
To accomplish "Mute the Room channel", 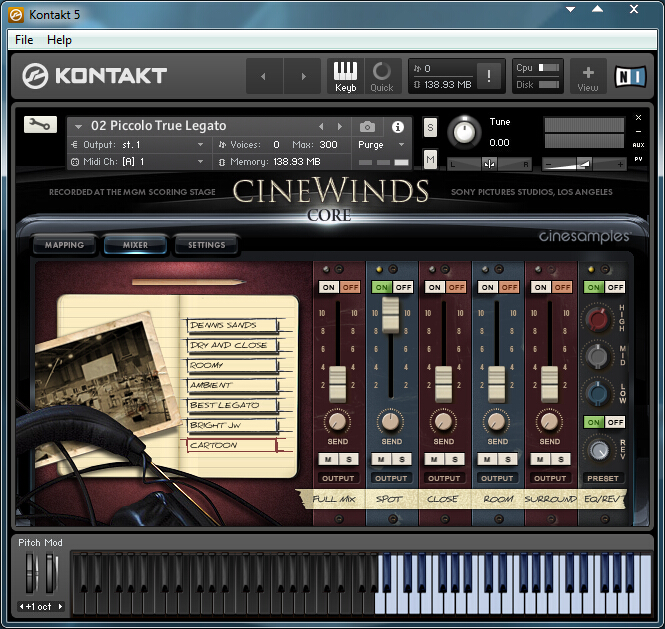I will point(487,459).
